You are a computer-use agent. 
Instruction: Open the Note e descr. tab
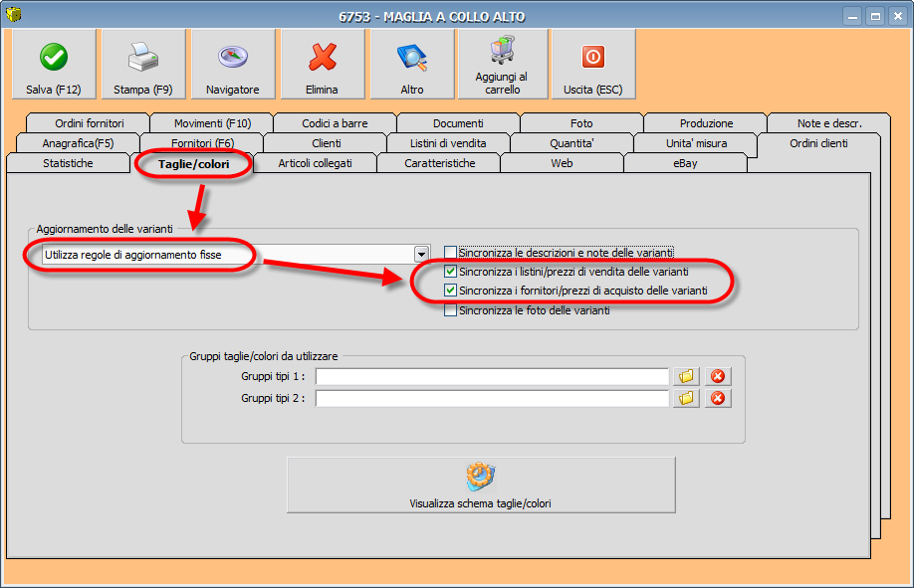pos(829,123)
